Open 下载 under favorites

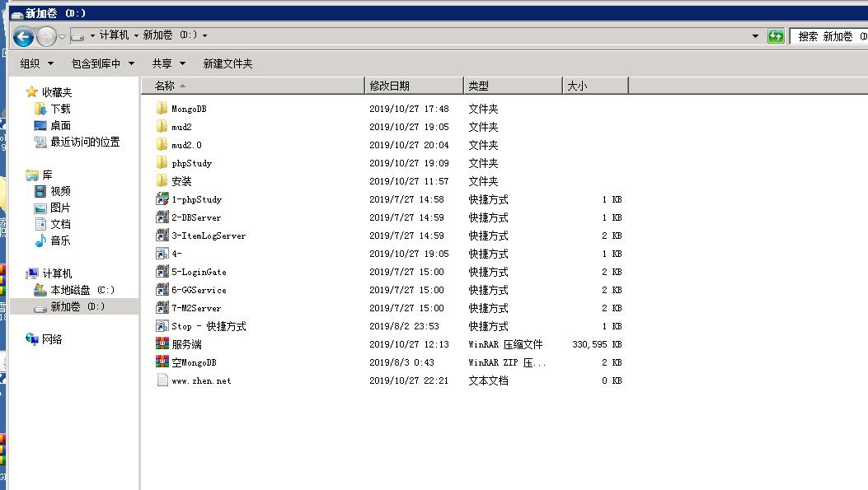(59, 109)
